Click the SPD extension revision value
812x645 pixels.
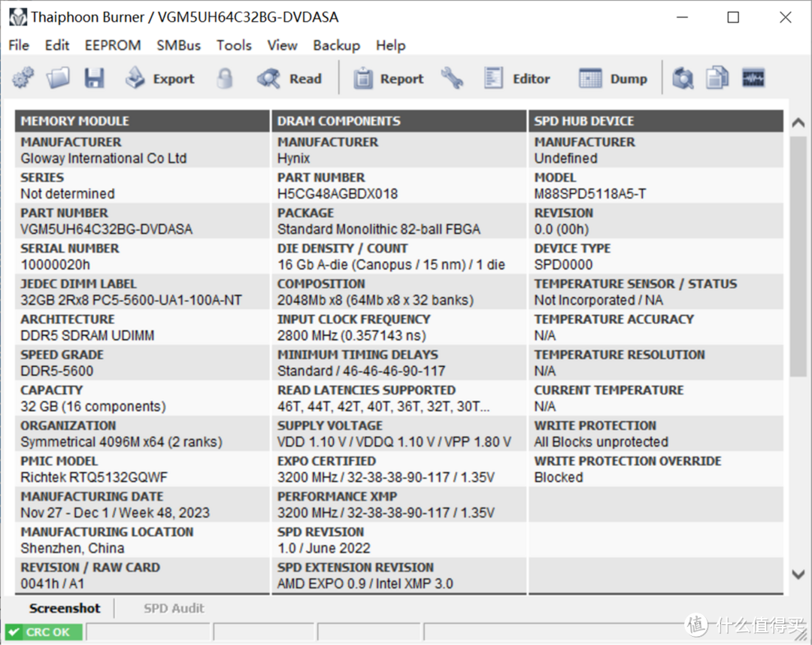[365, 583]
